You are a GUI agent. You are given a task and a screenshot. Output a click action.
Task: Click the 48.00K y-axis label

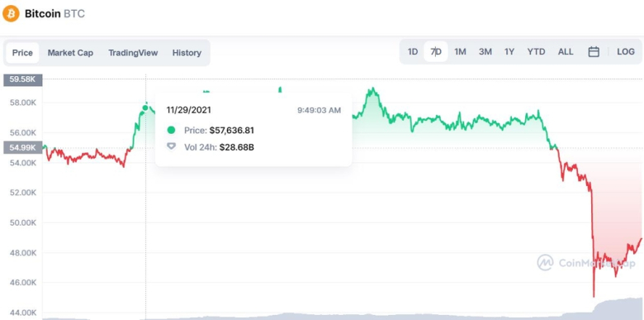click(x=23, y=253)
